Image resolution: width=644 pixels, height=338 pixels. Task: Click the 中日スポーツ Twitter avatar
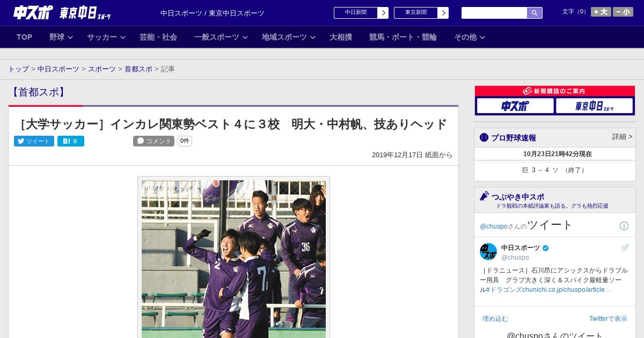[x=488, y=252]
